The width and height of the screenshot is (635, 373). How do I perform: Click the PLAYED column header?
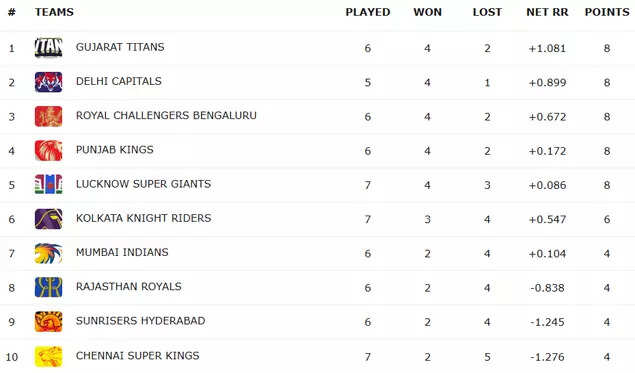click(x=368, y=12)
